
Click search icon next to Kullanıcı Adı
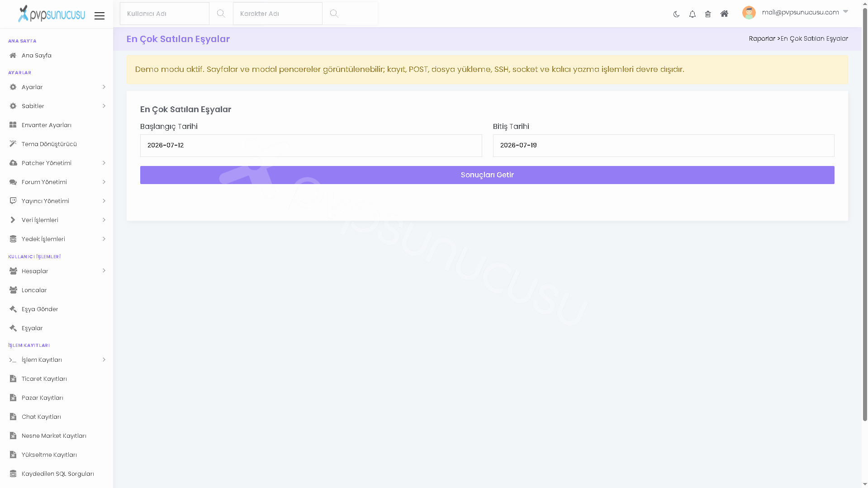[221, 14]
